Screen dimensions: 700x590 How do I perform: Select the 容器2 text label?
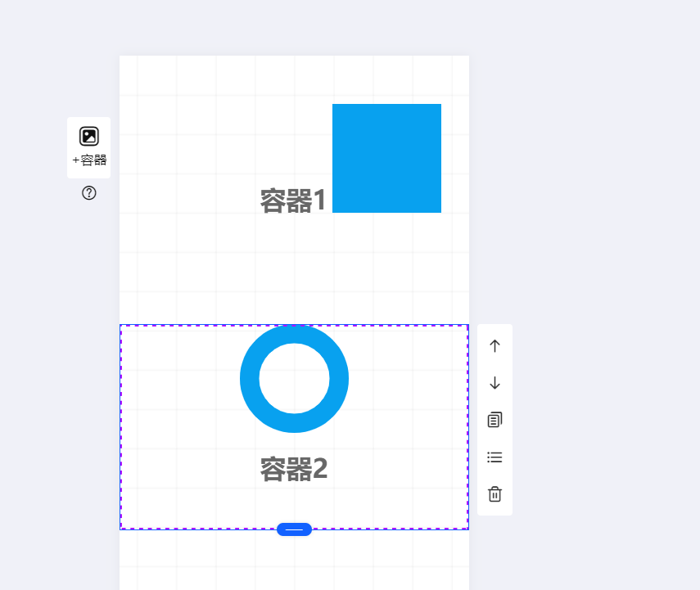coord(294,469)
